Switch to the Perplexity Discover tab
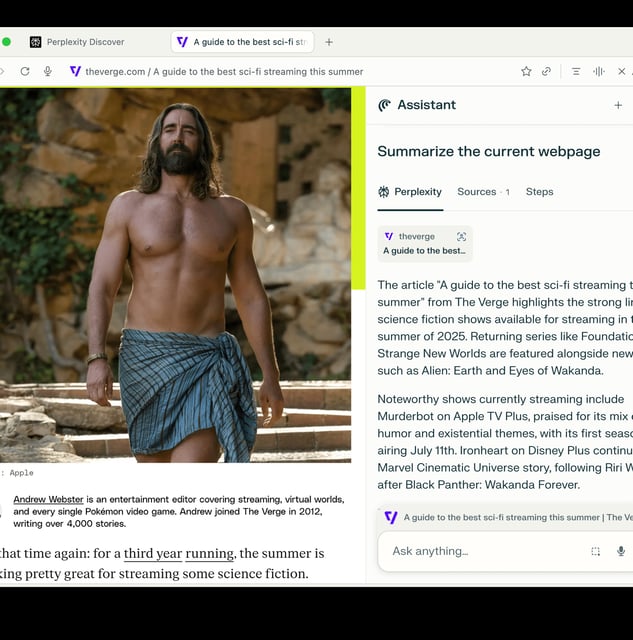The height and width of the screenshot is (640, 633). [85, 42]
